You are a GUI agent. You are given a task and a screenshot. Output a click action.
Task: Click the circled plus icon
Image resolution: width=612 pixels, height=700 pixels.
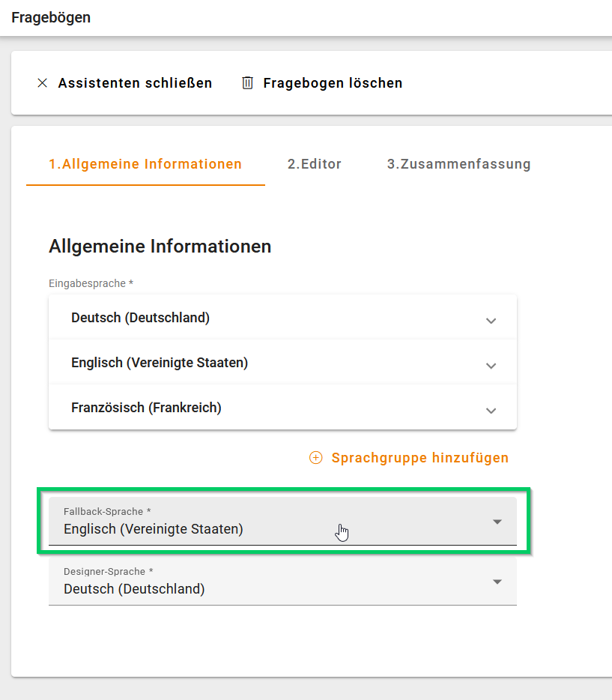[x=316, y=458]
